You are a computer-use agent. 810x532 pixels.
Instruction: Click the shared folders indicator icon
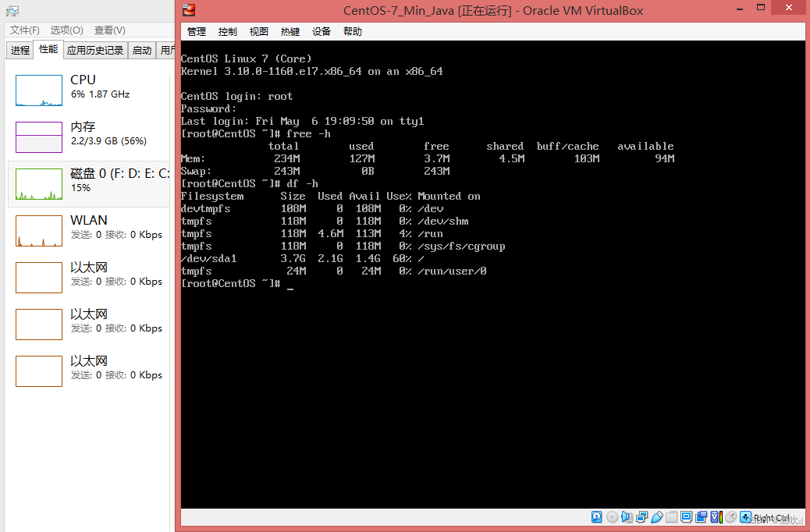[x=672, y=517]
